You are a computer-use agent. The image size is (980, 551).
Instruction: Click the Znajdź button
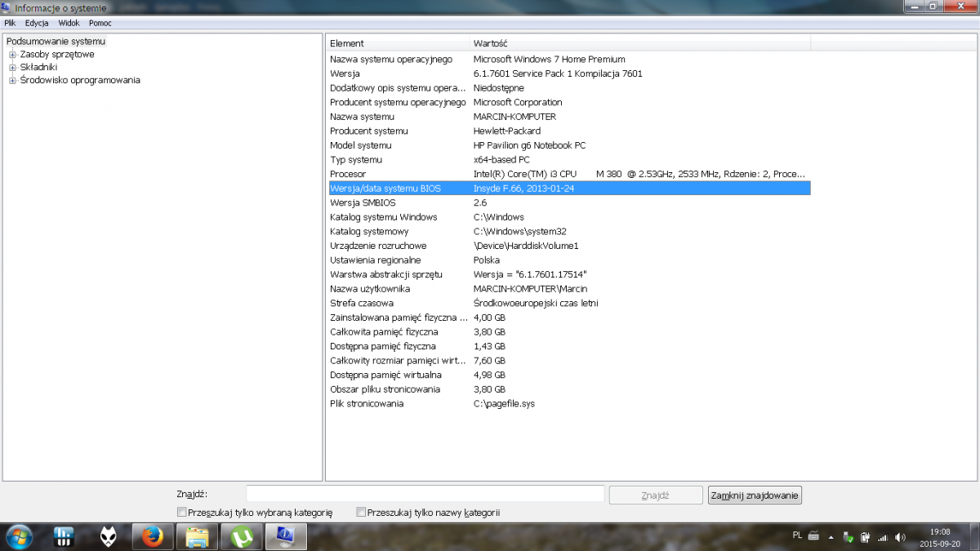click(656, 495)
